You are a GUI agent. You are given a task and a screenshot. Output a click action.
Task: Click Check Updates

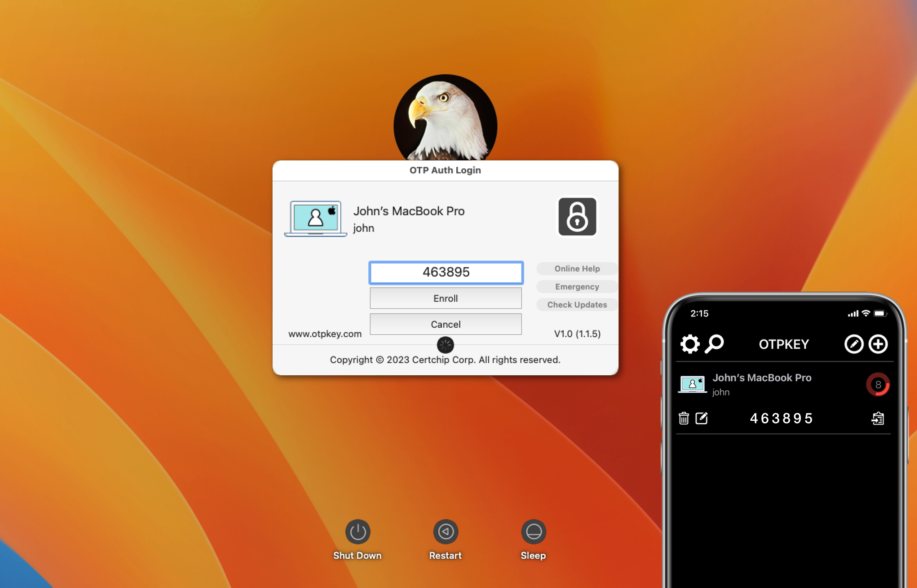point(577,304)
